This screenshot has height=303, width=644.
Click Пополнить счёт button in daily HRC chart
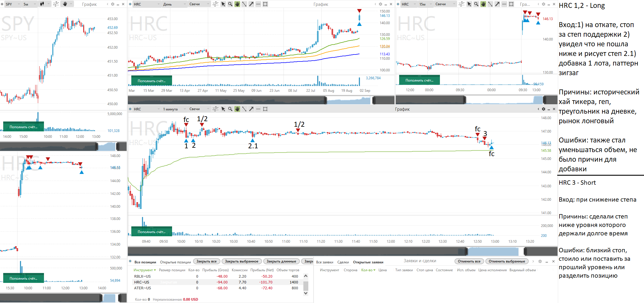tap(152, 81)
